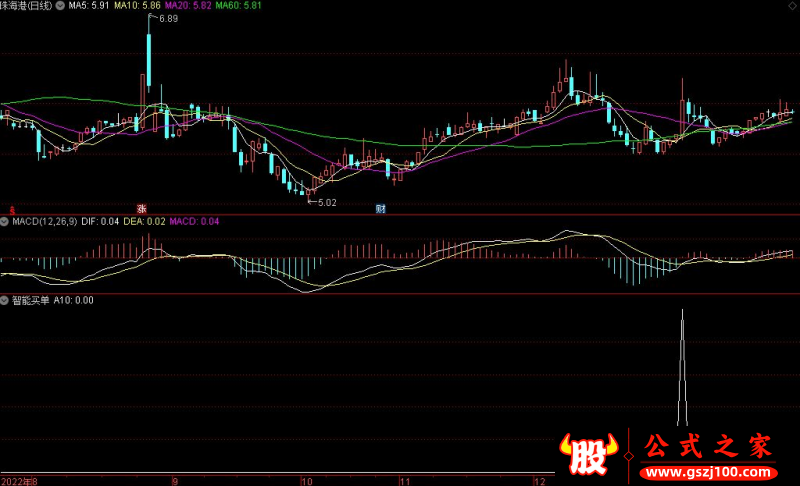Expand the MACD indicator panel dropdown arrow
Viewport: 800px width, 486px height.
click(x=5, y=221)
